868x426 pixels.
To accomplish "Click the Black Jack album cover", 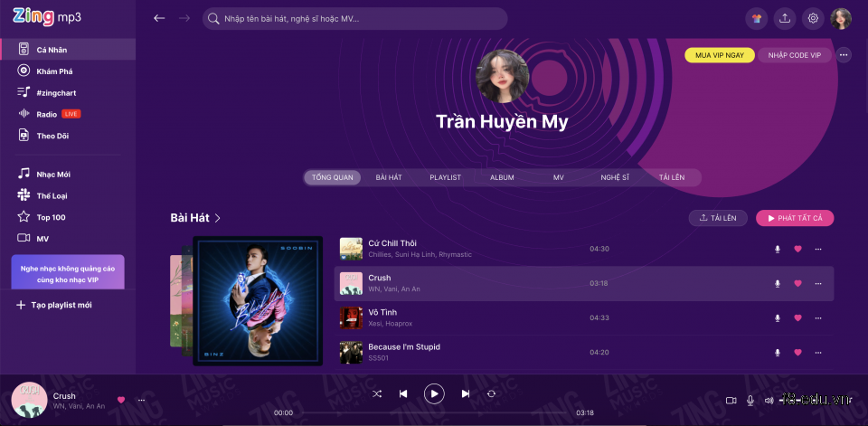I will pos(258,301).
